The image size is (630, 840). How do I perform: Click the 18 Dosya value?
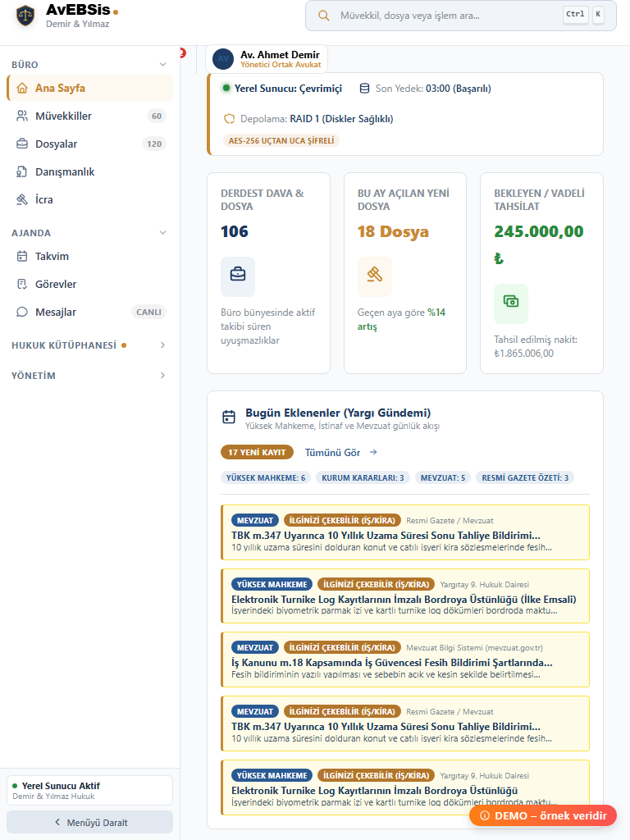pyautogui.click(x=393, y=231)
